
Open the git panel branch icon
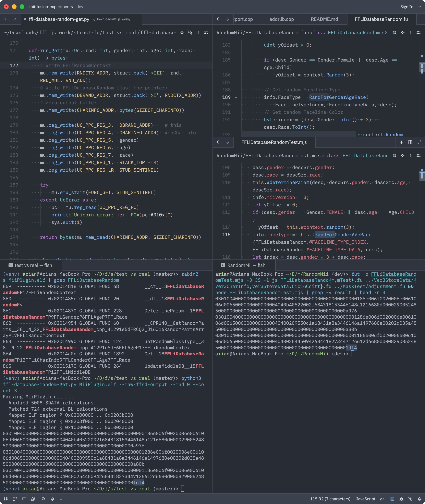click(15, 499)
